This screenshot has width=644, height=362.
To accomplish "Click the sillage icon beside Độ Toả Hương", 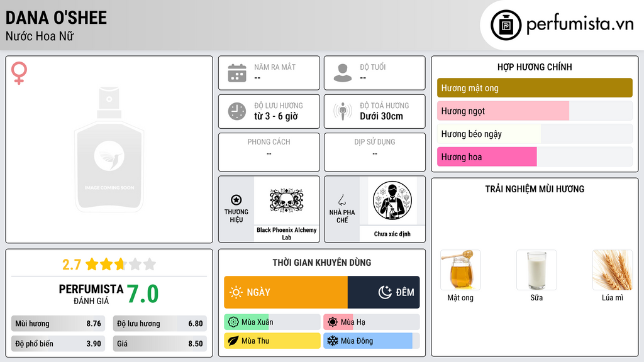I will (343, 111).
